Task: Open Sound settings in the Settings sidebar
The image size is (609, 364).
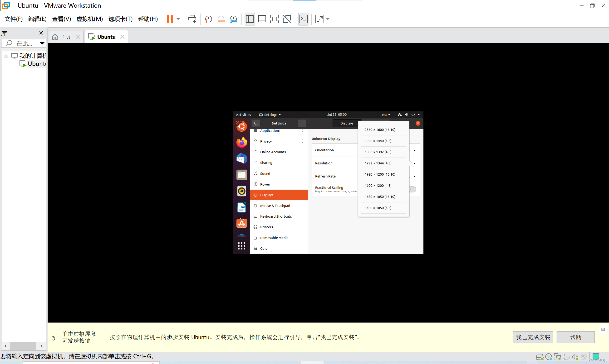Action: pos(265,173)
